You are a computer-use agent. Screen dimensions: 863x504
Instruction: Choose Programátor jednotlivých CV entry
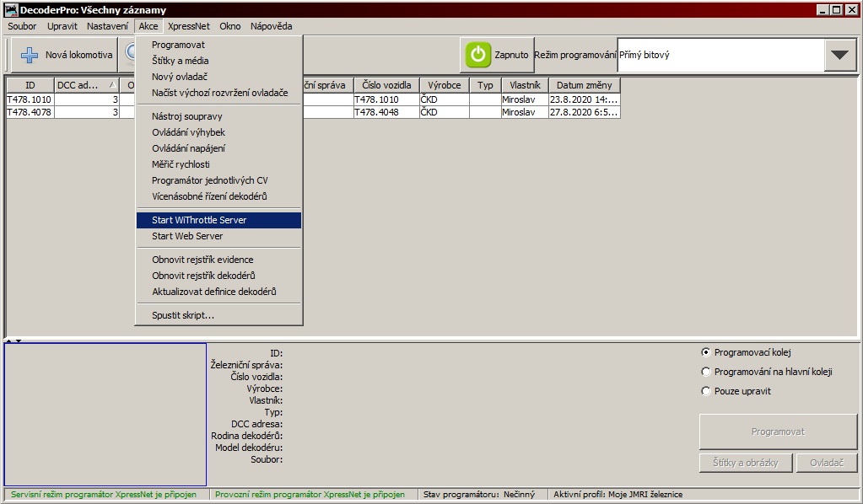coord(218,180)
